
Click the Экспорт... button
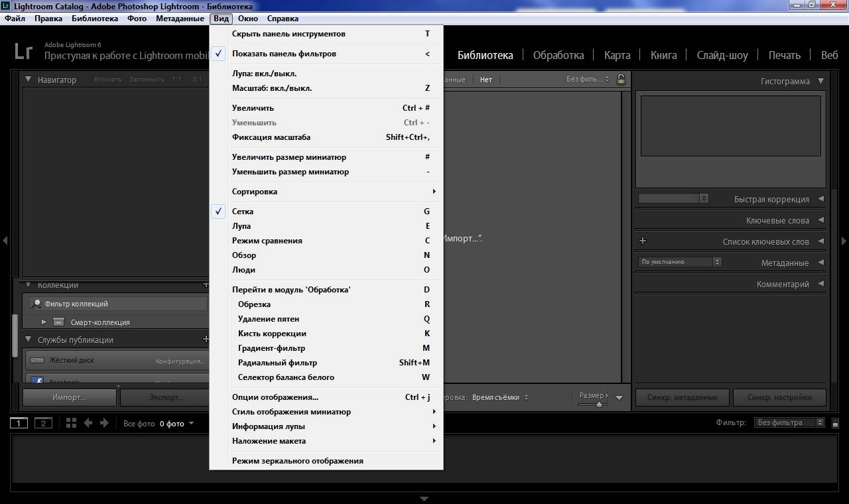coord(165,397)
